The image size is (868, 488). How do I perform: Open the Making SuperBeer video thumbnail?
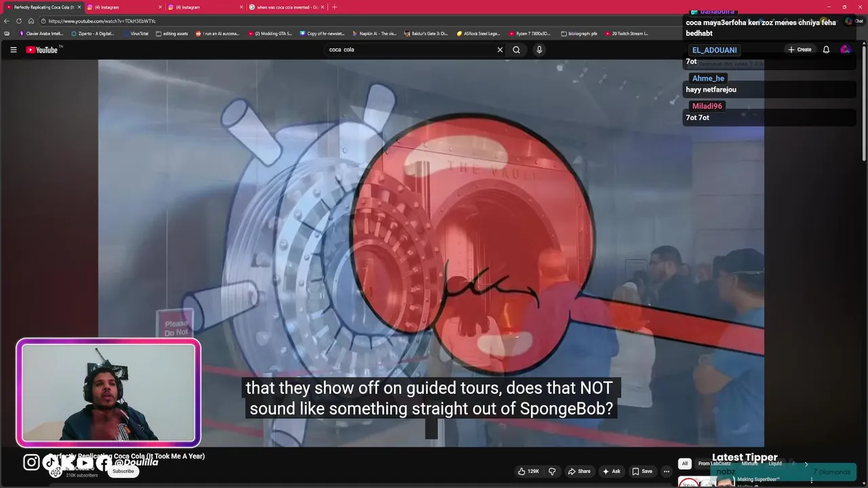pos(706,482)
